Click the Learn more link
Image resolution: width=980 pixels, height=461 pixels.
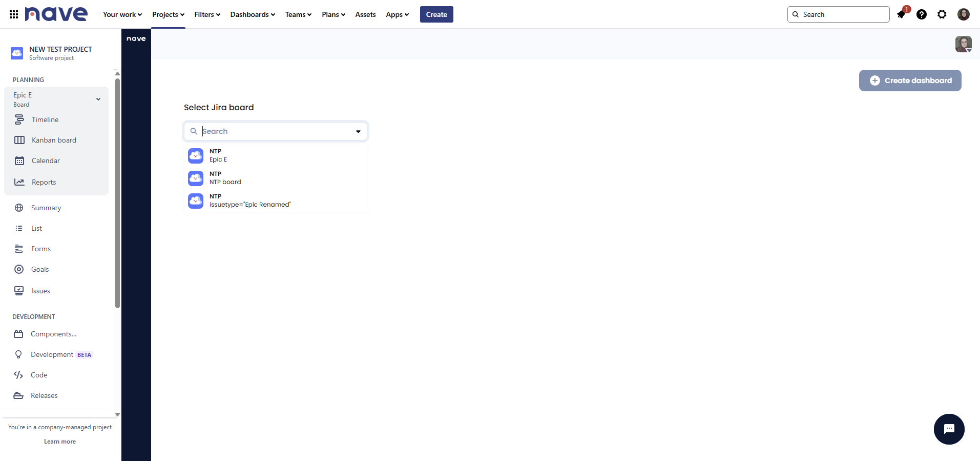[x=60, y=442]
